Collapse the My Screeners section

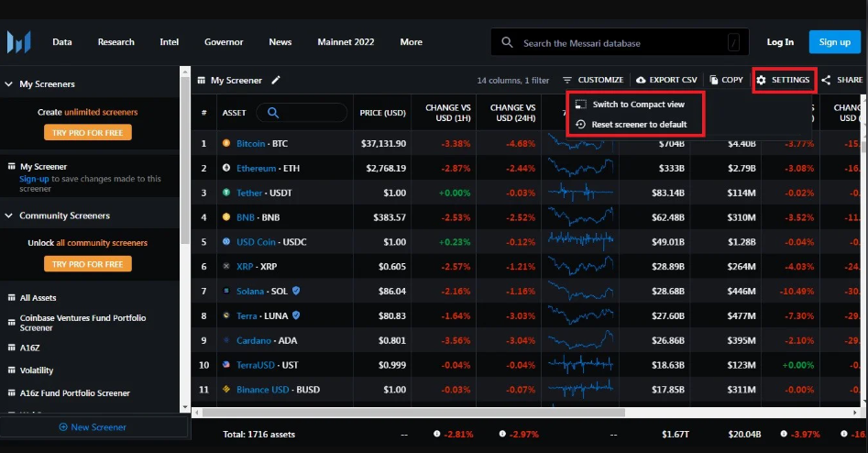click(x=8, y=84)
